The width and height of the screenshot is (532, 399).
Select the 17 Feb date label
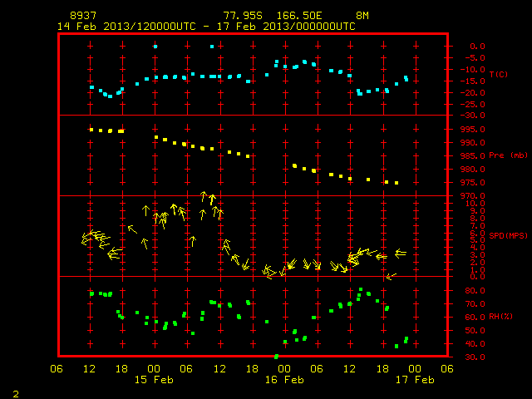coord(415,380)
